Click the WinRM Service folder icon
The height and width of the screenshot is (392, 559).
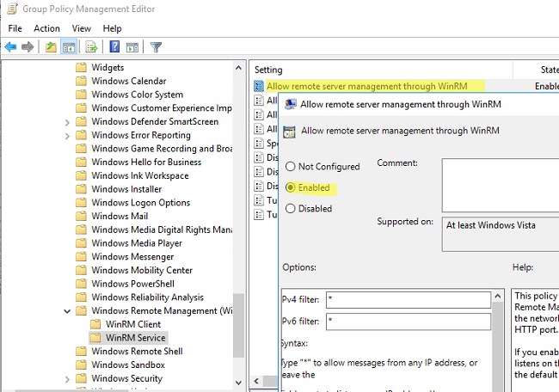click(x=95, y=338)
